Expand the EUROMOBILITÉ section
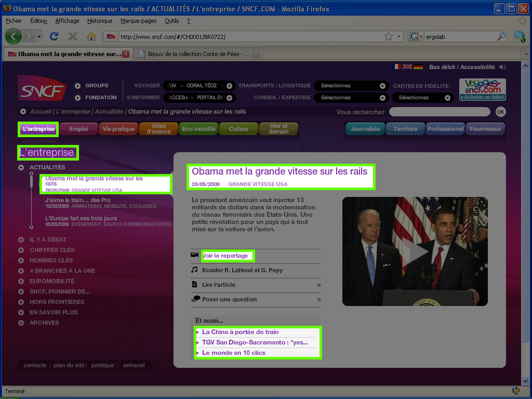The width and height of the screenshot is (532, 399). pyautogui.click(x=21, y=281)
